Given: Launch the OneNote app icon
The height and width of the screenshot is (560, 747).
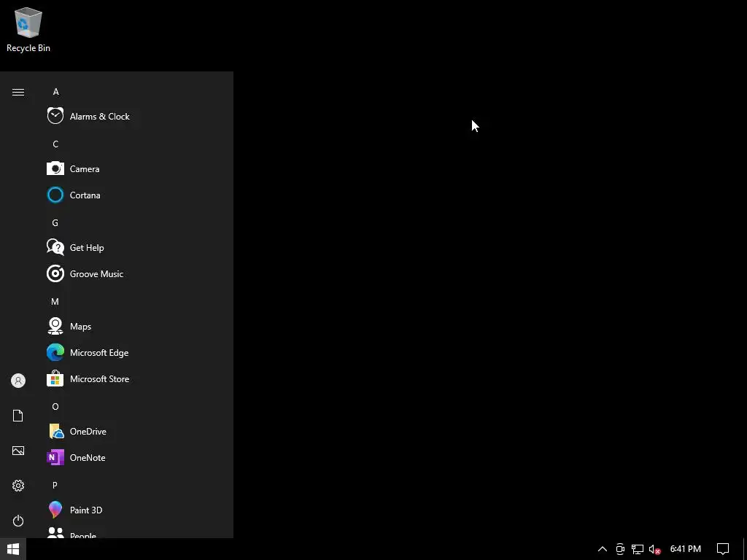Looking at the screenshot, I should point(55,457).
